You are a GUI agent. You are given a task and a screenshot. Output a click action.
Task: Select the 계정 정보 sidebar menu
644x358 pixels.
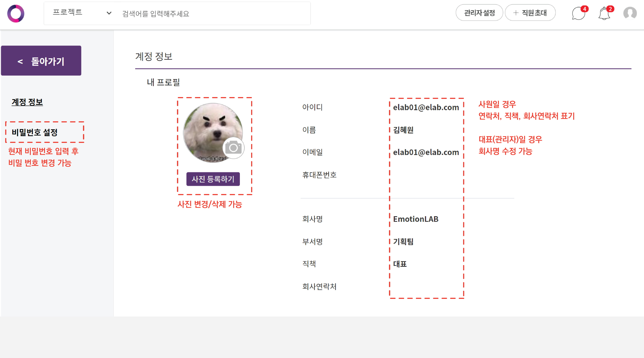click(27, 102)
